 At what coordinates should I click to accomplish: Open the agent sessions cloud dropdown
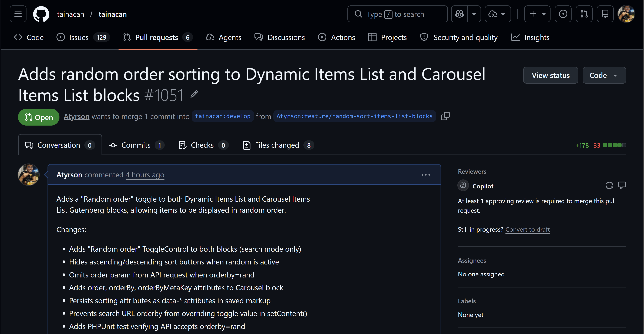click(498, 14)
